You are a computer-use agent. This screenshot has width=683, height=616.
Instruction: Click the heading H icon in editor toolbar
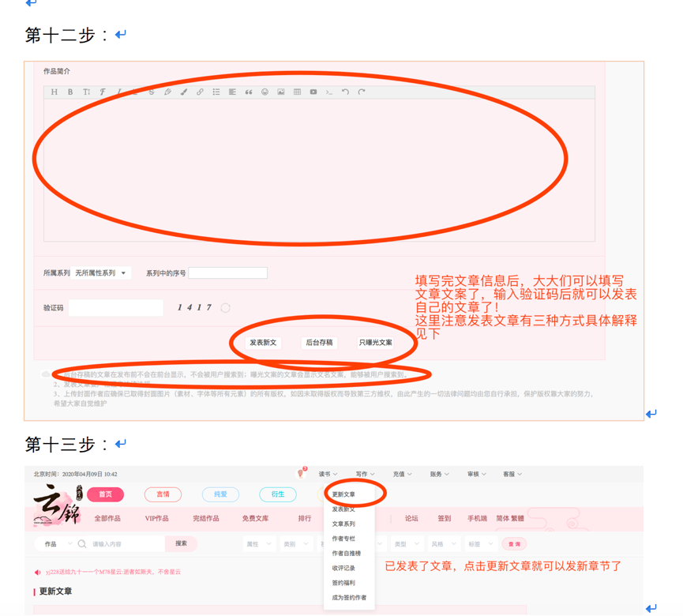point(54,92)
